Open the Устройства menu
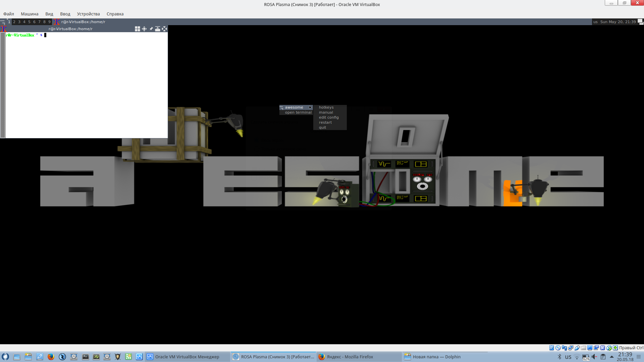Image resolution: width=644 pixels, height=362 pixels. 88,14
